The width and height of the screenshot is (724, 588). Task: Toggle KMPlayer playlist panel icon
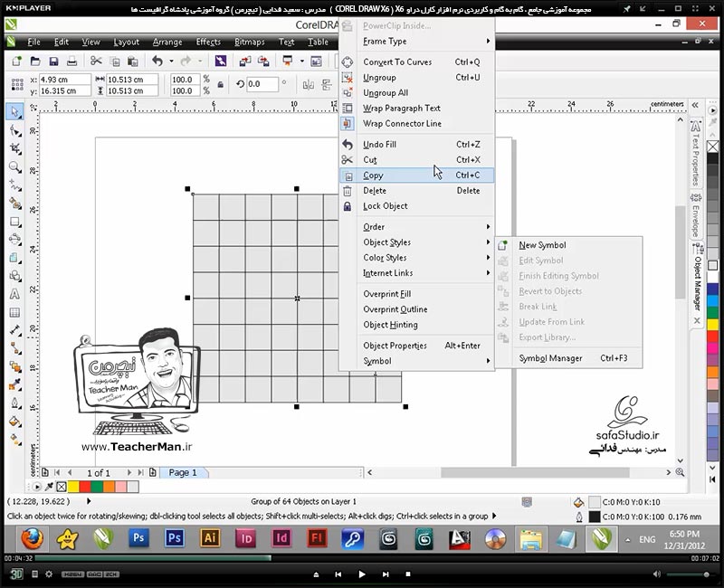[x=34, y=574]
